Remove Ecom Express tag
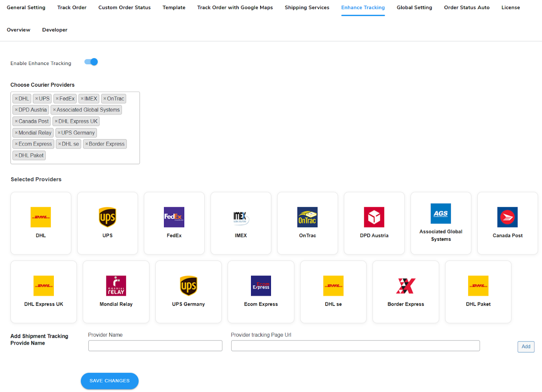542x392 pixels. pos(16,144)
